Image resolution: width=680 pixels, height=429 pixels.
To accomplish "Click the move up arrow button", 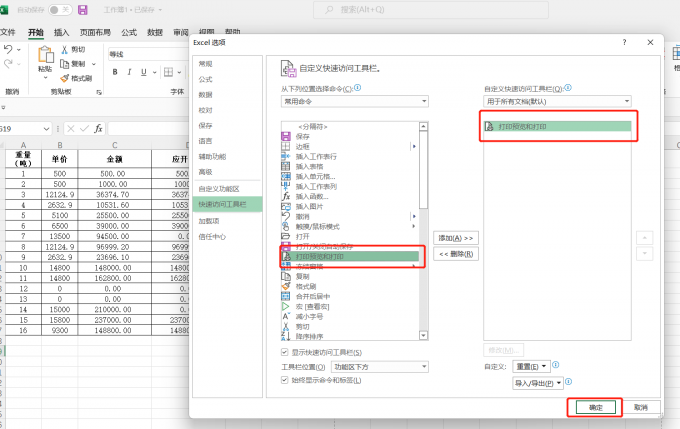I will point(644,238).
